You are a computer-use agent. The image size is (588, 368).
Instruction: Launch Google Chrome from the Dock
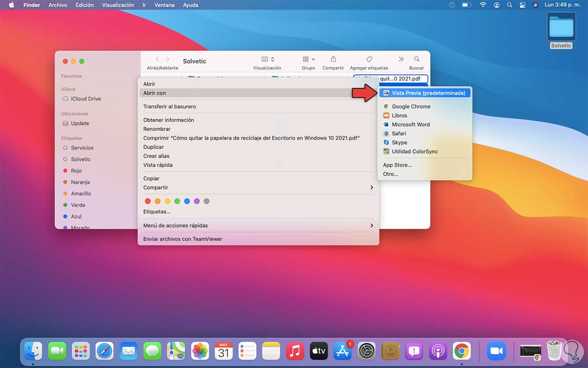(461, 351)
